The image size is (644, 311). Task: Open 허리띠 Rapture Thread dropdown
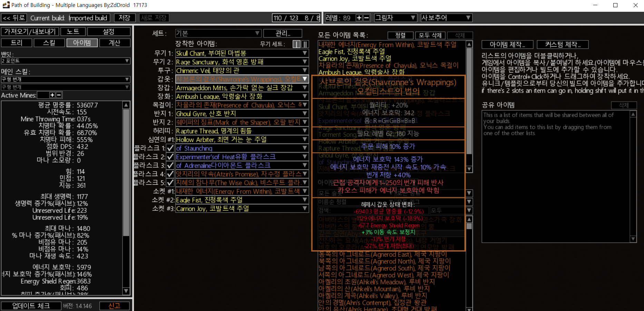(x=242, y=131)
